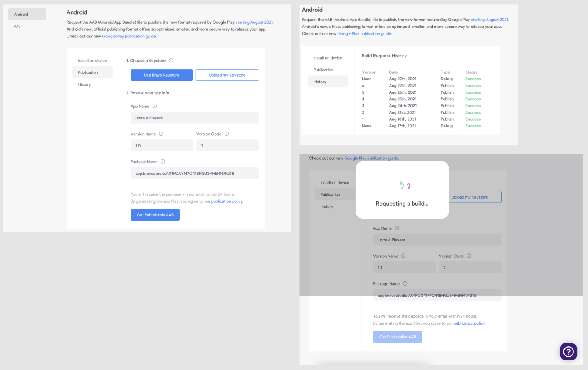Open Google Play publication guide link above Build Request History

coord(364,34)
